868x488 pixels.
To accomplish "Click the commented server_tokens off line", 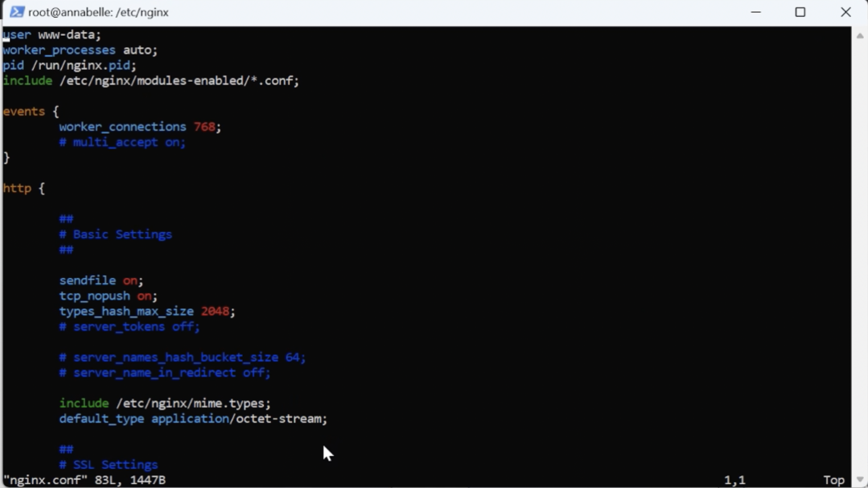I will click(130, 326).
